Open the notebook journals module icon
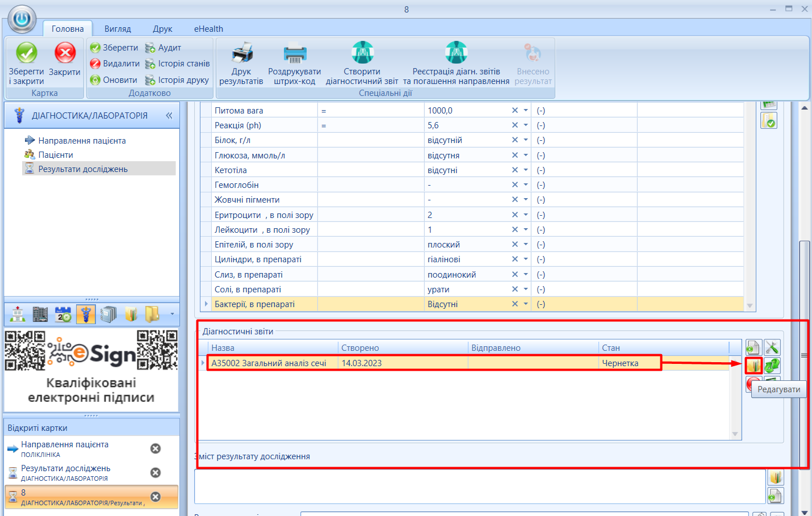Image resolution: width=812 pixels, height=516 pixels. (108, 314)
